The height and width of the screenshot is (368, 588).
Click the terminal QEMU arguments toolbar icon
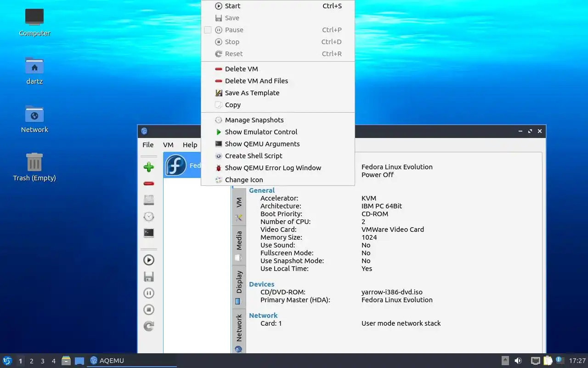point(148,233)
